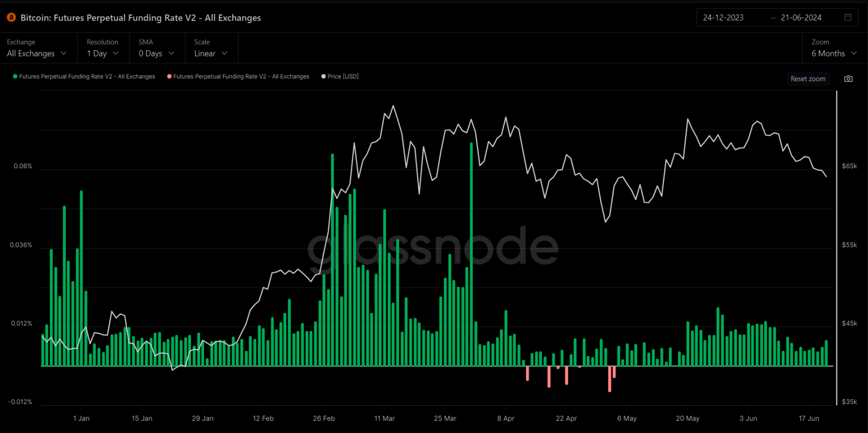Change the Scale dropdown from Linear
This screenshot has height=433, width=868.
pyautogui.click(x=211, y=53)
